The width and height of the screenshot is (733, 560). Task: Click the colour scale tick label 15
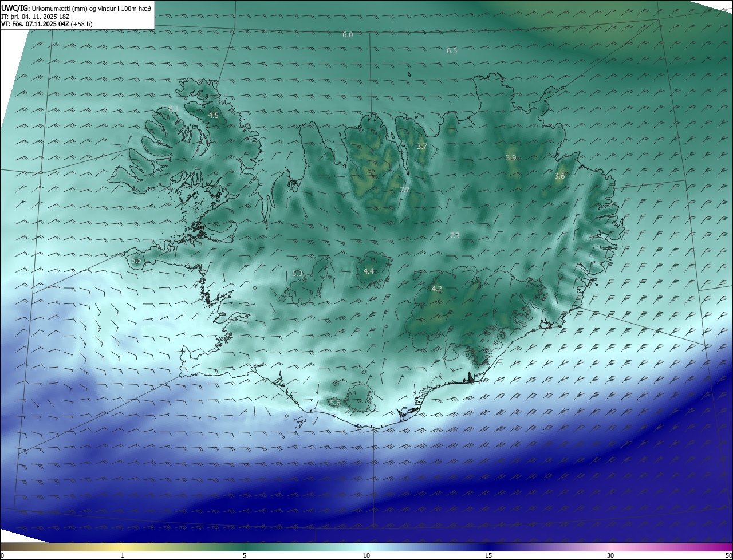[488, 555]
